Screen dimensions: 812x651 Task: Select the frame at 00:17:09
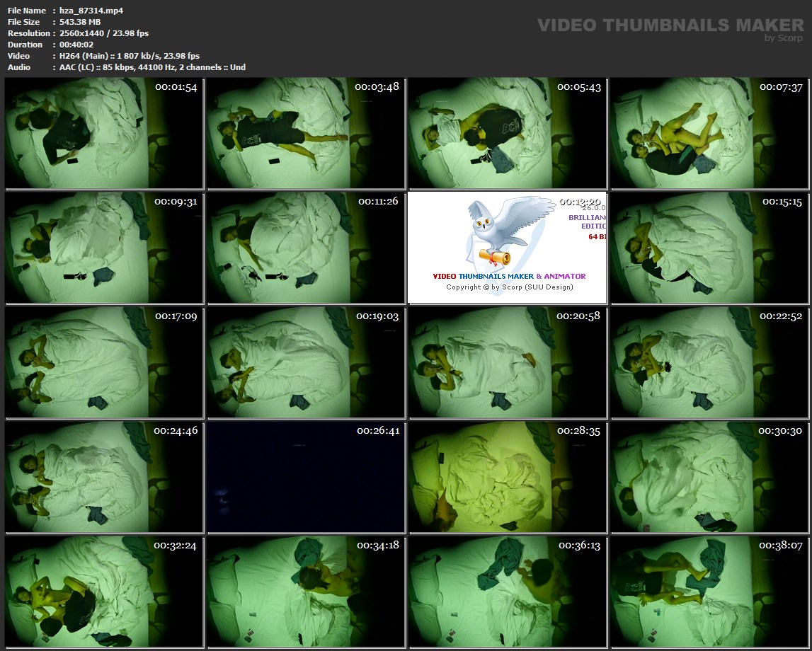point(104,362)
